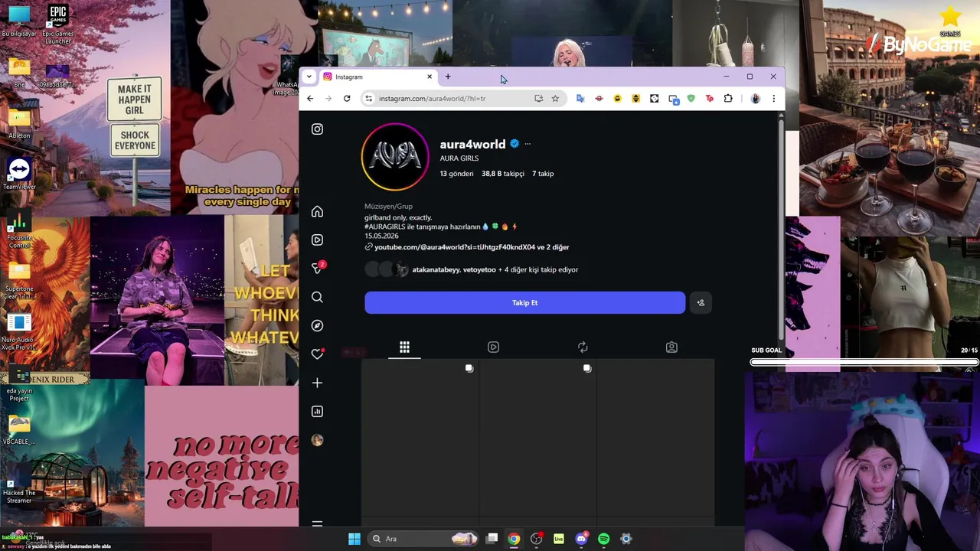Click the similar accounts button beside Takip Et
The width and height of the screenshot is (980, 551).
[701, 302]
